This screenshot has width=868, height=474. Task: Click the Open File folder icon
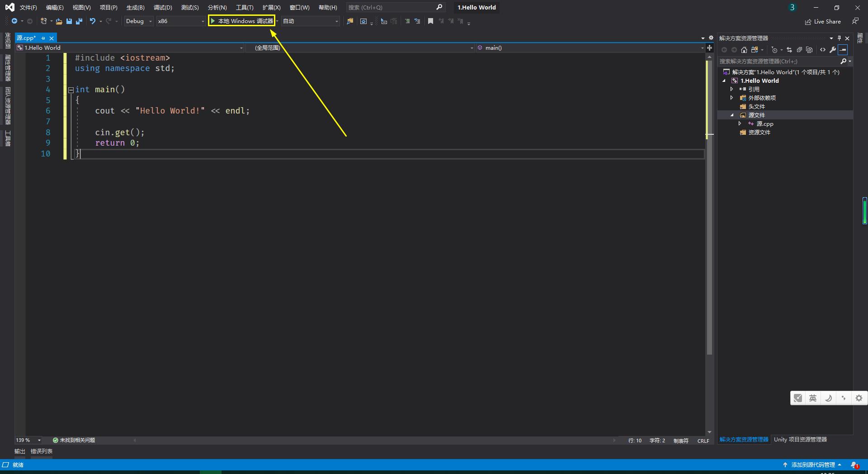[59, 21]
